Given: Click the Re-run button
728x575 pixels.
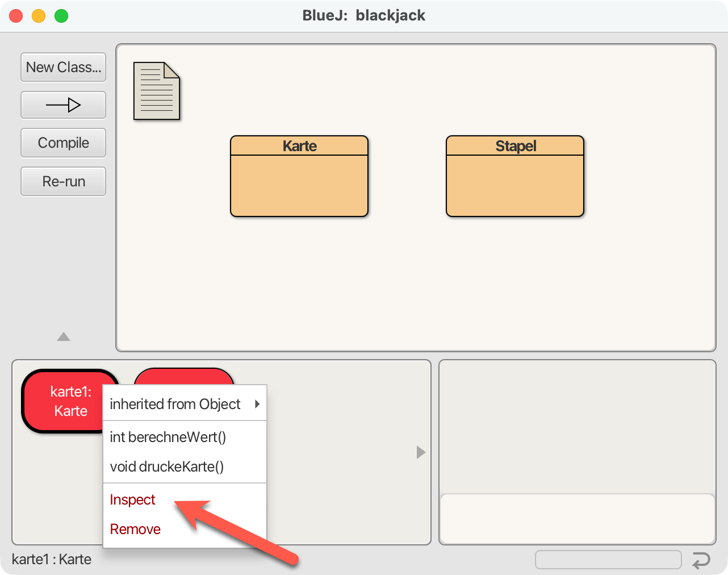Looking at the screenshot, I should point(63,181).
